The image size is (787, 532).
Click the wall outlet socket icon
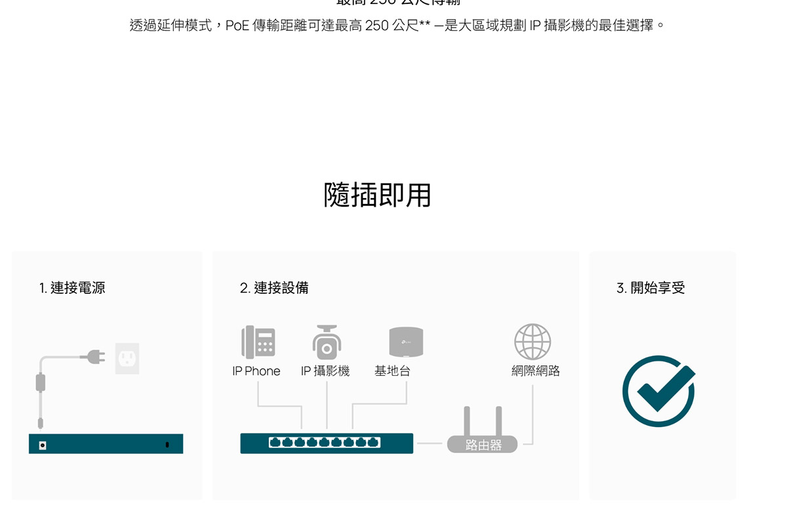(127, 358)
